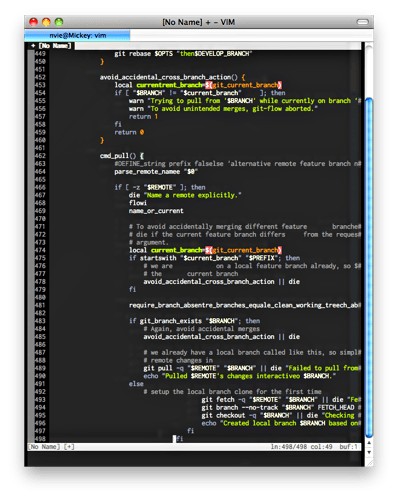Screen dimensions: 398x500
Task: Click 'To avoid unintended merges' warn line
Action: [223, 109]
